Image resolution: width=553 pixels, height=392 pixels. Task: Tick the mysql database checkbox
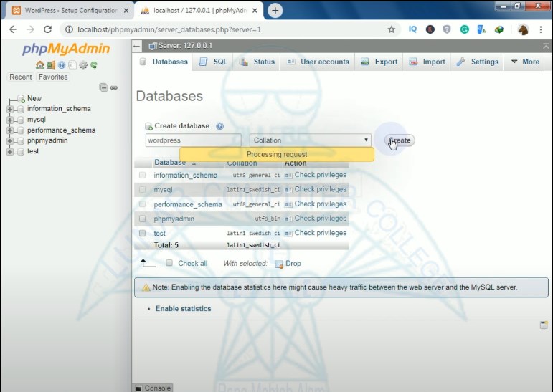pyautogui.click(x=142, y=190)
